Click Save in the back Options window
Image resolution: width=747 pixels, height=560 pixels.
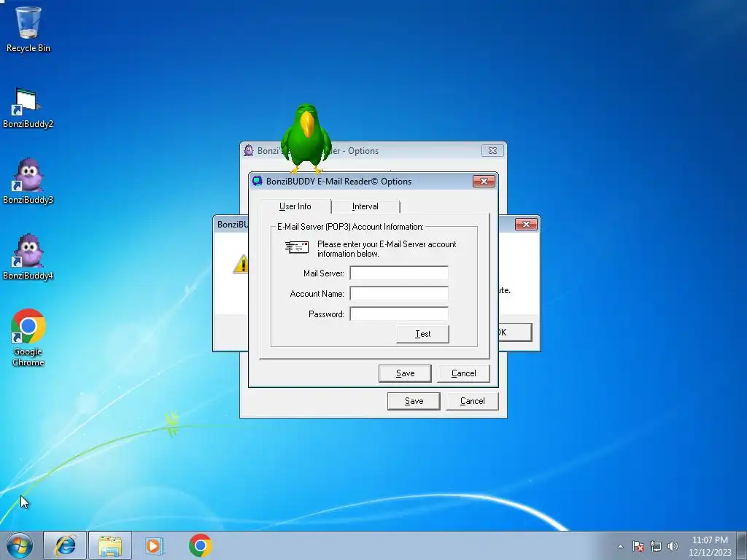tap(414, 401)
